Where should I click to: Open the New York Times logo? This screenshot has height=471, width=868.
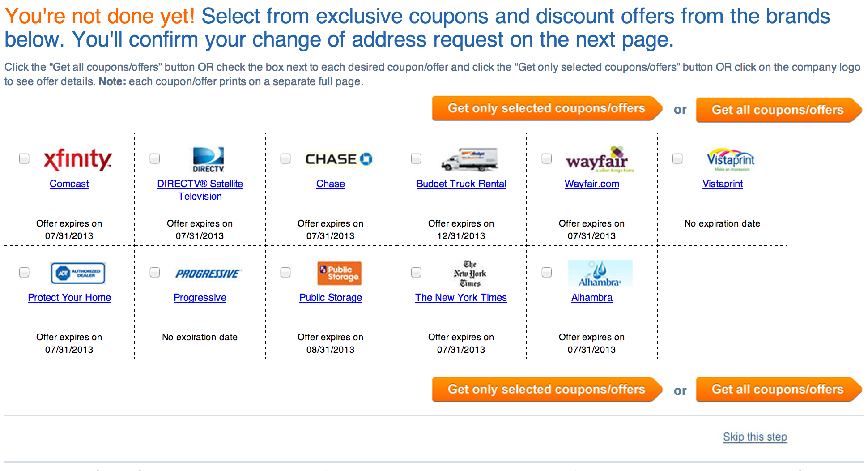click(470, 273)
